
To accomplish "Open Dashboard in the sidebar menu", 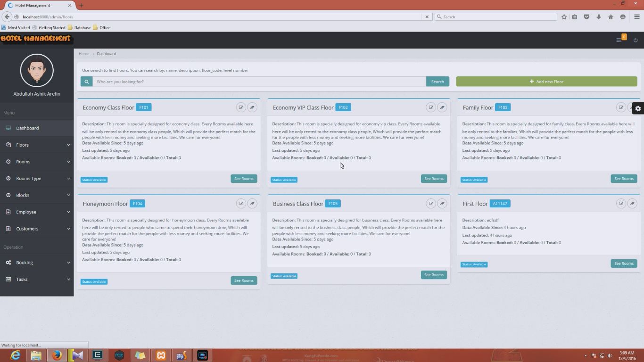I will (x=37, y=128).
